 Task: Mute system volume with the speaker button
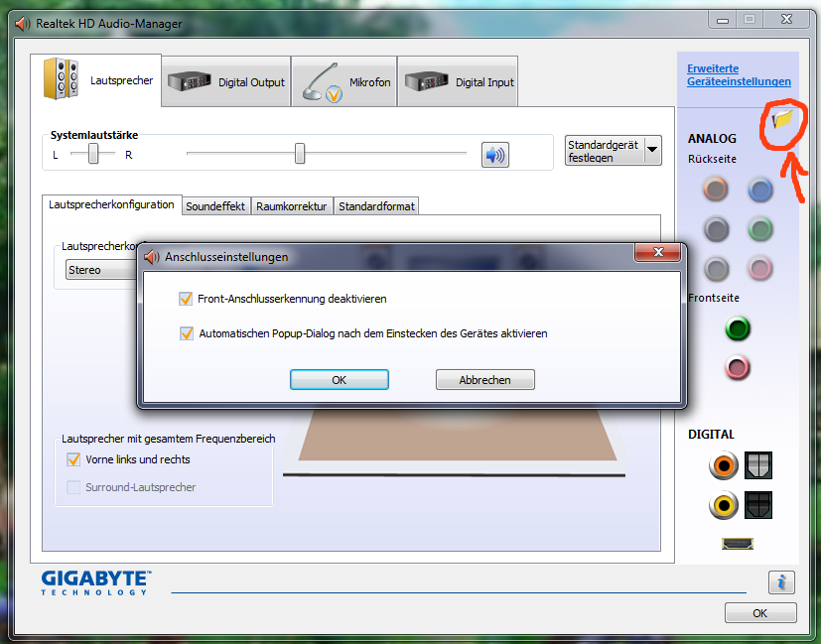pyautogui.click(x=494, y=155)
